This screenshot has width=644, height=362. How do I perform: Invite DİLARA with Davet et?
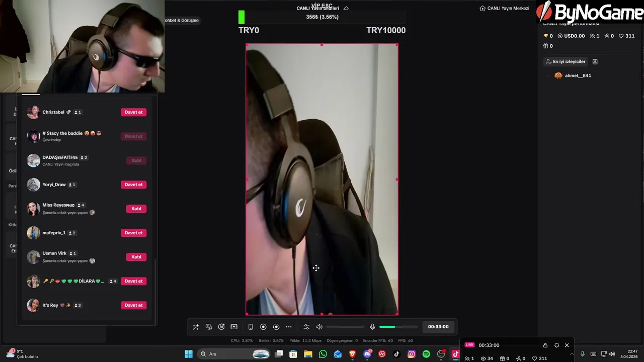133,281
